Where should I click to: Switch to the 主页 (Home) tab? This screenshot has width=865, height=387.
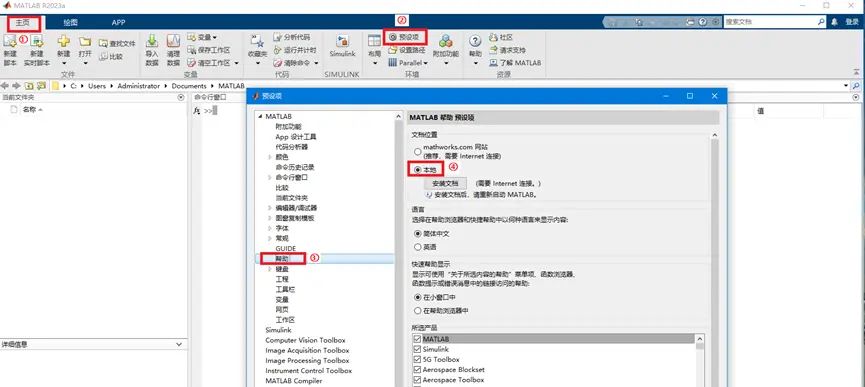[x=23, y=23]
